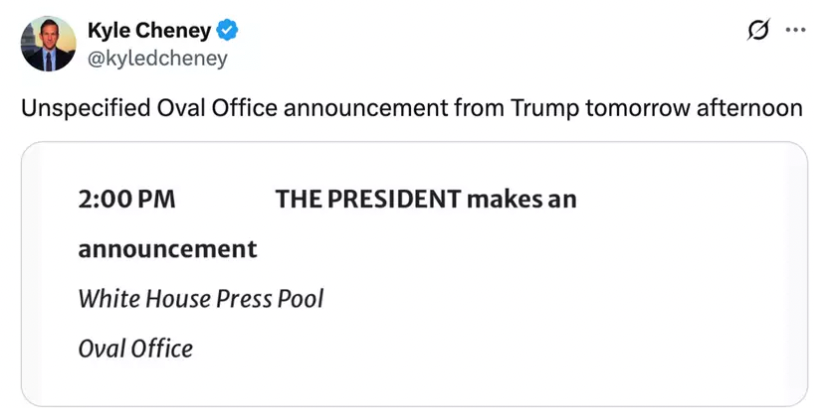This screenshot has width=814, height=408.
Task: Click the "2:00 PM" time in the schedule
Action: (x=126, y=199)
